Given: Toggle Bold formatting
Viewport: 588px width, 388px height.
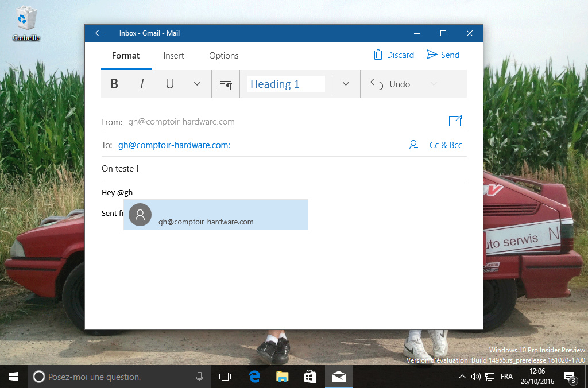Looking at the screenshot, I should pyautogui.click(x=114, y=84).
